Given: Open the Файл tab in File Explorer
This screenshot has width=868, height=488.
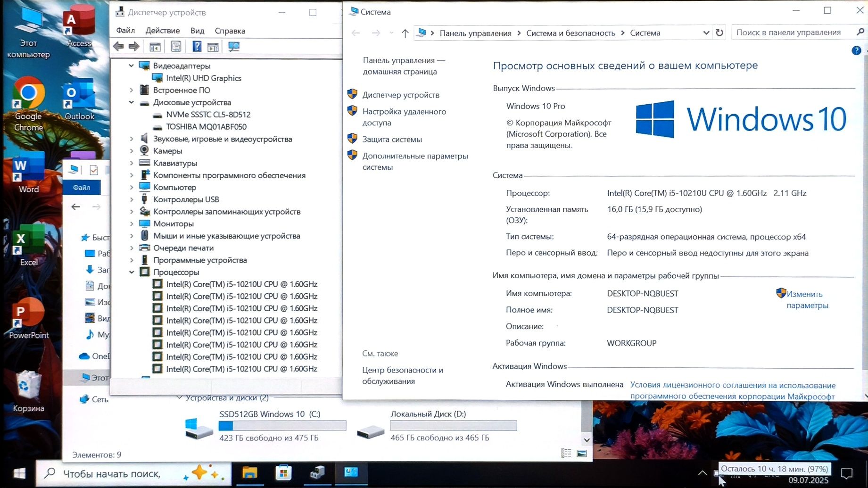Looking at the screenshot, I should pyautogui.click(x=82, y=188).
